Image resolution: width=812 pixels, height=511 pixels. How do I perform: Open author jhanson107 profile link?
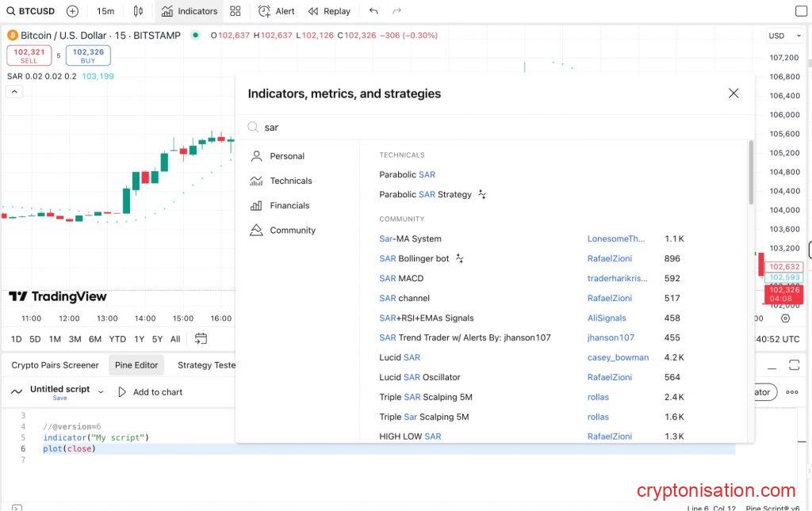pos(611,337)
